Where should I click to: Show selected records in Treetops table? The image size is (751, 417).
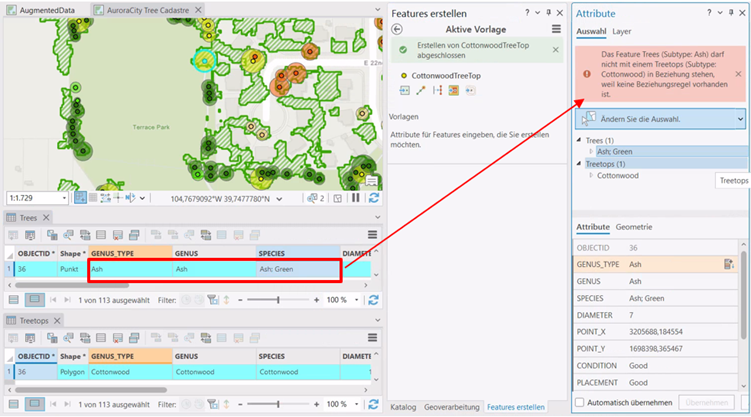(34, 404)
